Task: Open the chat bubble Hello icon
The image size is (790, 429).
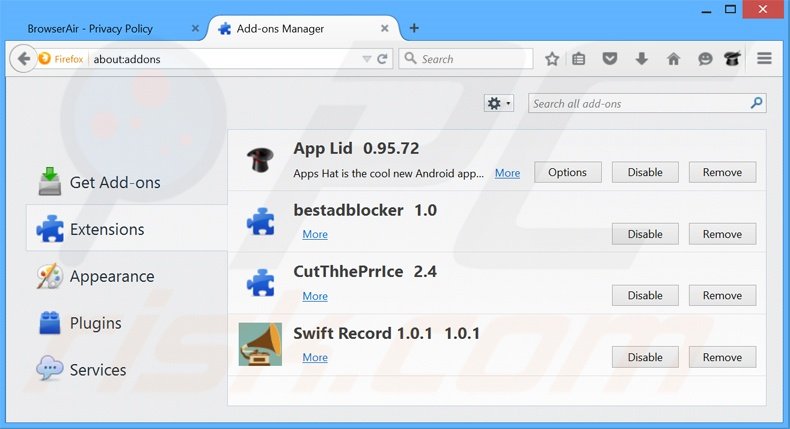Action: coord(705,59)
